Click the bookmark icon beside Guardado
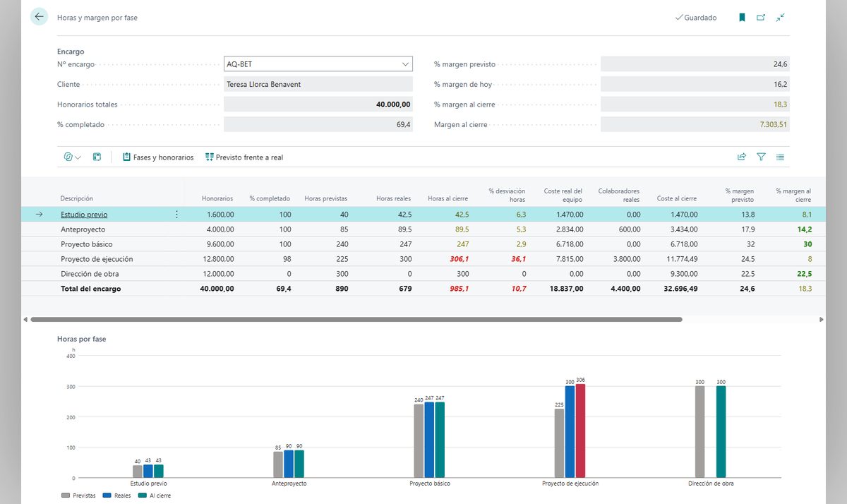The image size is (847, 504). click(742, 18)
